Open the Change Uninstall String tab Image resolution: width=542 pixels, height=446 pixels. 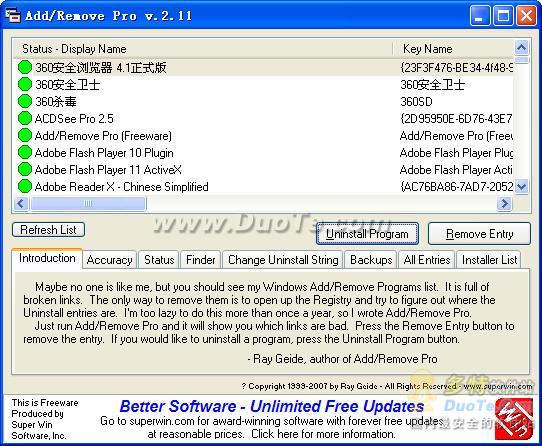pos(283,260)
